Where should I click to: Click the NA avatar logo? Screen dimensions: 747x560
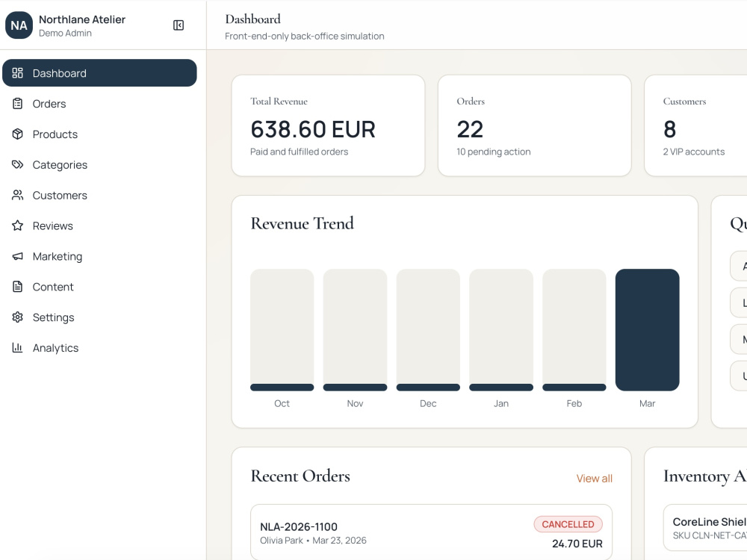(19, 25)
